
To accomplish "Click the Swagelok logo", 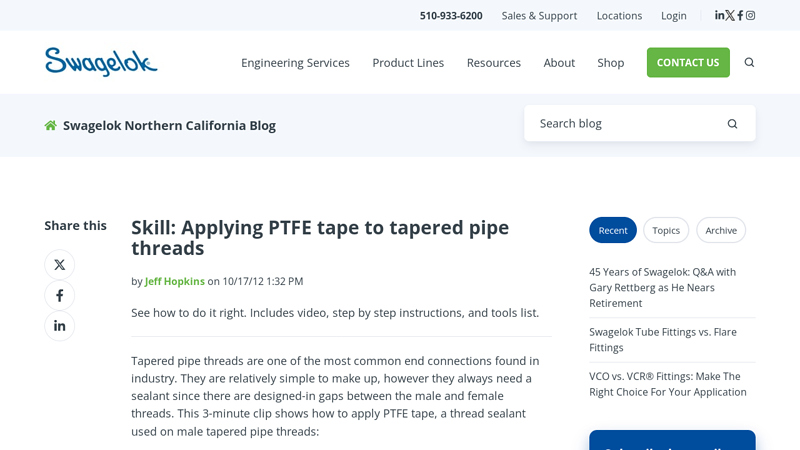I will click(x=101, y=62).
